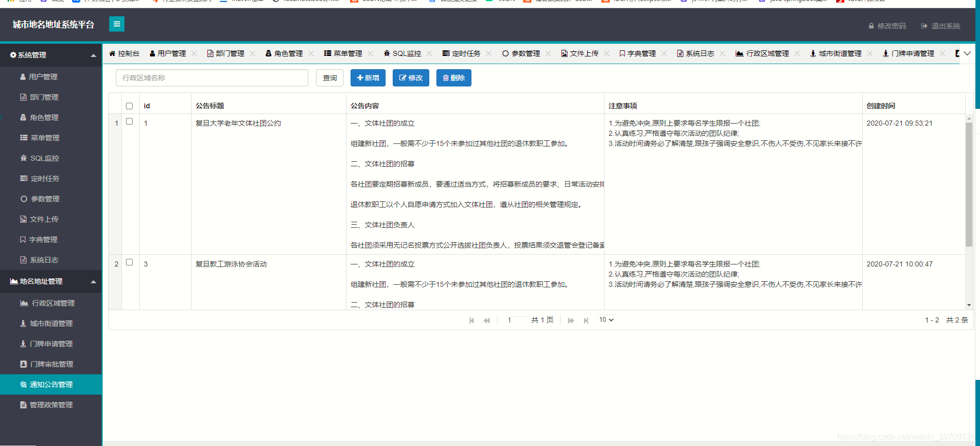Click the table scrollbar down arrow

tap(969, 305)
